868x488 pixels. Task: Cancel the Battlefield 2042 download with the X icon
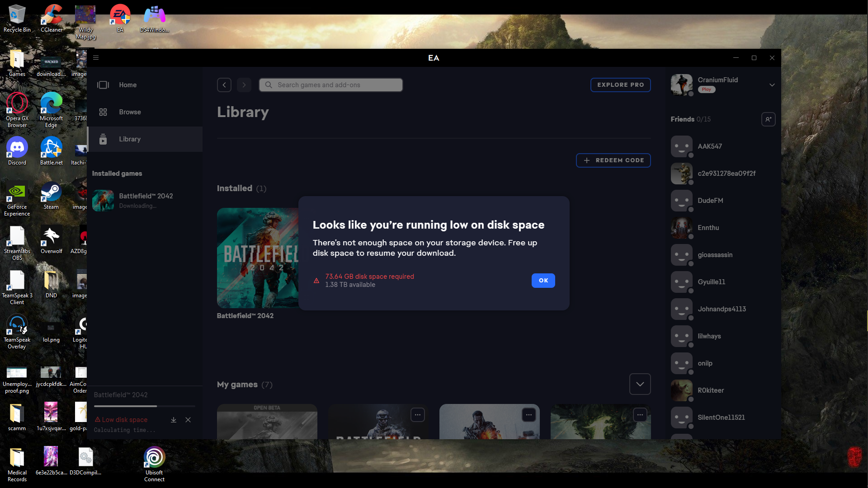(x=188, y=420)
